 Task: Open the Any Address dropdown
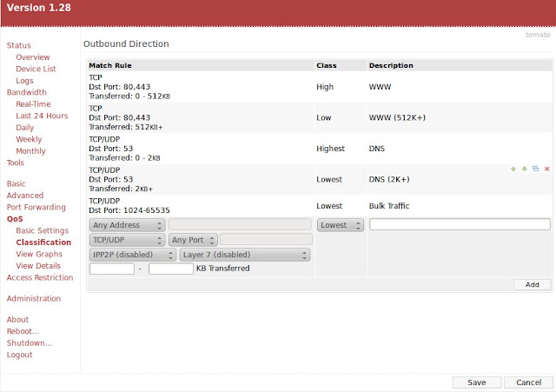tap(127, 225)
